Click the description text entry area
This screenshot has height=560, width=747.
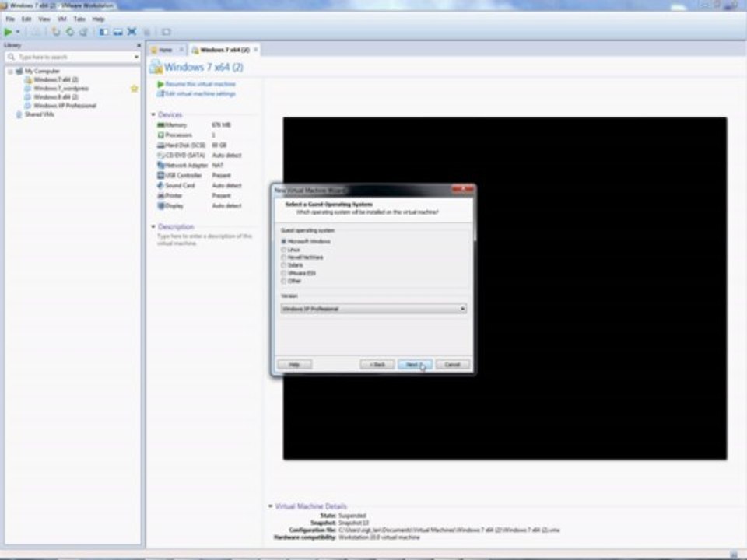point(205,240)
